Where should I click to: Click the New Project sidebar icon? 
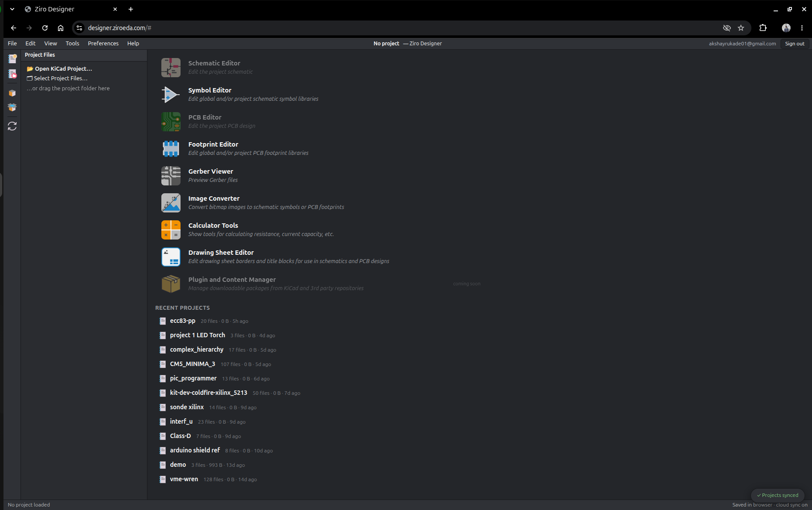point(12,58)
